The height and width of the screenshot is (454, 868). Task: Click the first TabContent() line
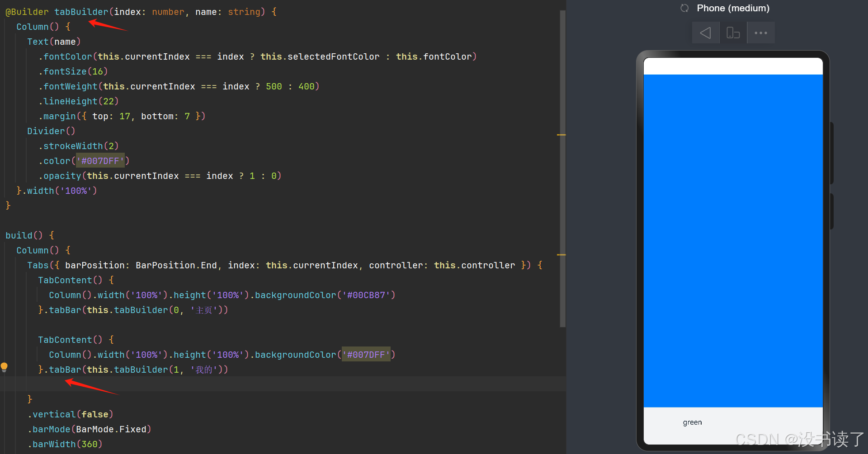click(76, 280)
